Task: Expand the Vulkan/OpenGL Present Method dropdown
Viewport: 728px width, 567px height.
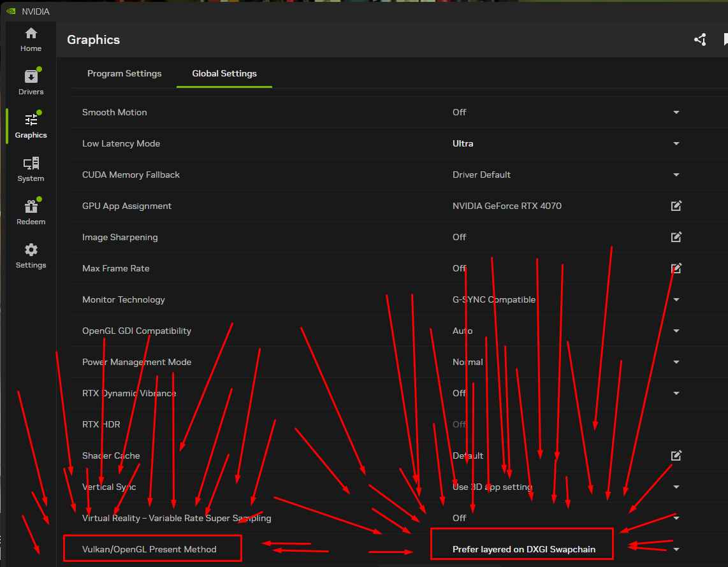Action: [676, 549]
